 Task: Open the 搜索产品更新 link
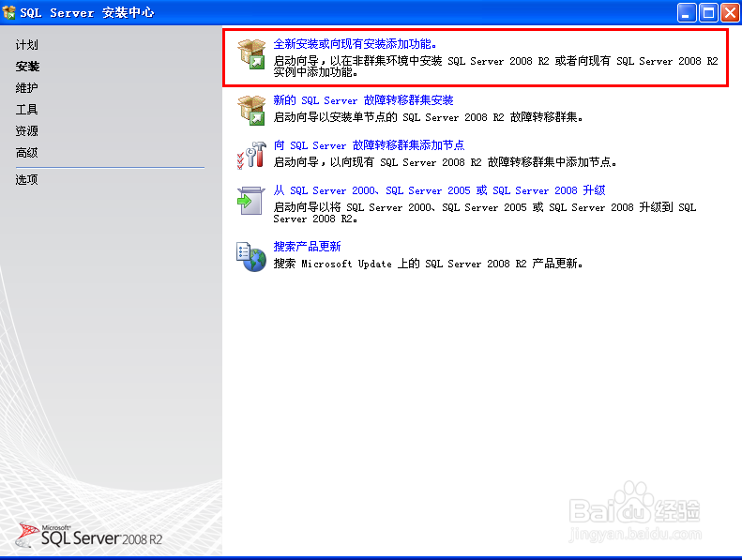(x=307, y=247)
